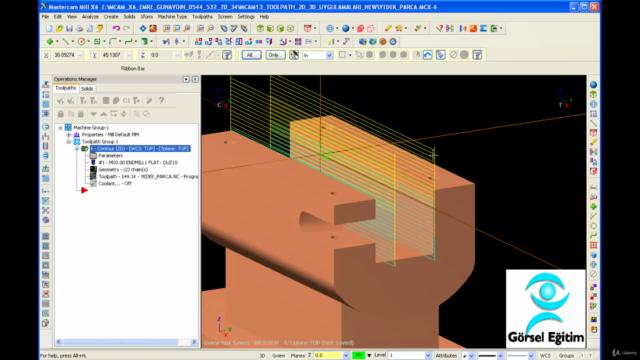Select the Create circle tool

click(x=81, y=41)
